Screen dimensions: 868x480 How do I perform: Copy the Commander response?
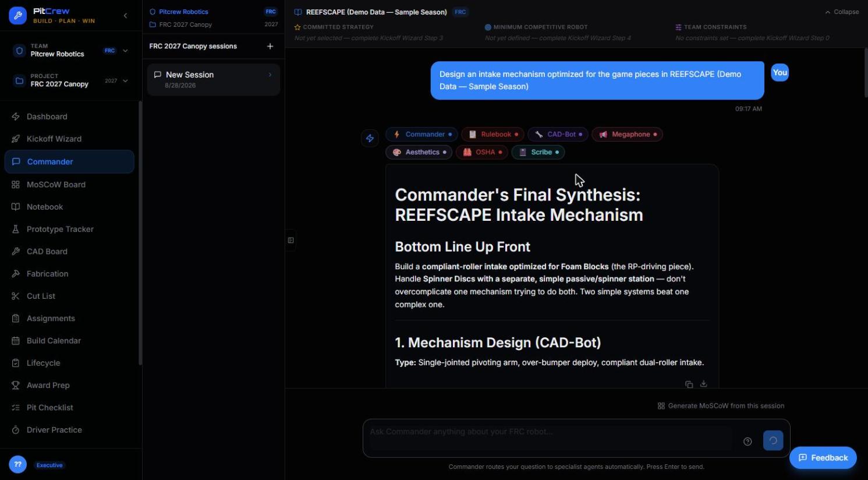coord(689,384)
